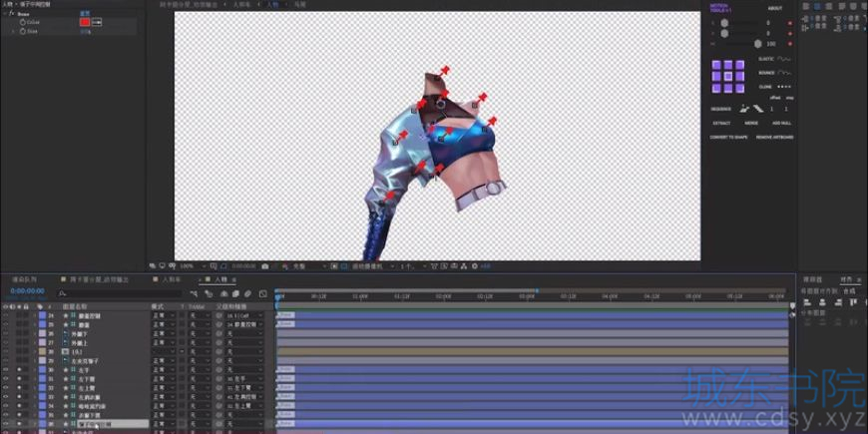Click parent pick whip for layer 31
Screen dimensions: 868x434
pos(219,379)
